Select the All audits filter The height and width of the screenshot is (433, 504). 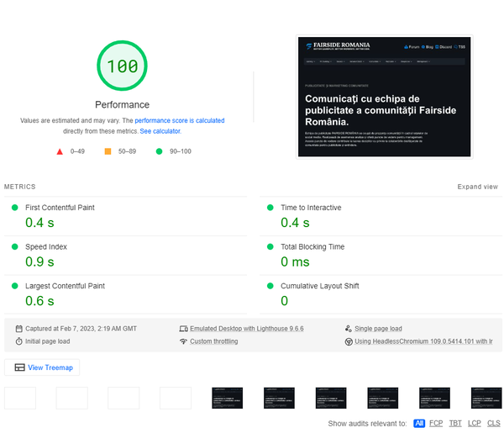(419, 424)
